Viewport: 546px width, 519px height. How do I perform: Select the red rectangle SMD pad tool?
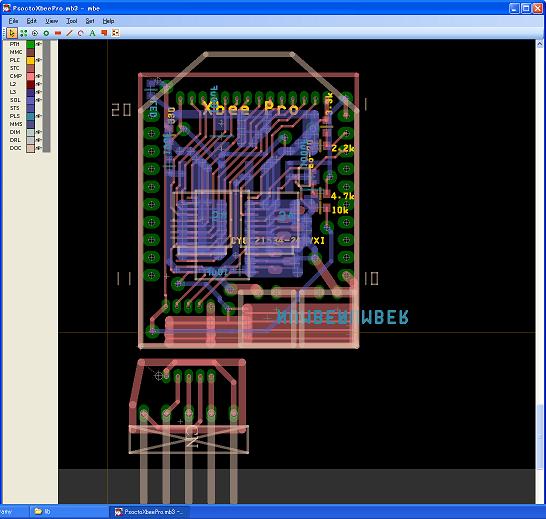click(58, 33)
